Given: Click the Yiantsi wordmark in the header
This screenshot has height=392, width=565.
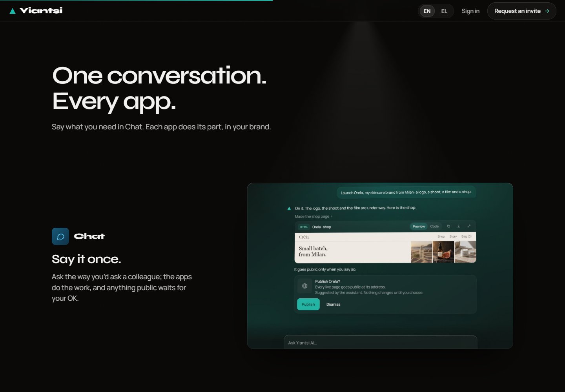Looking at the screenshot, I should pyautogui.click(x=41, y=11).
